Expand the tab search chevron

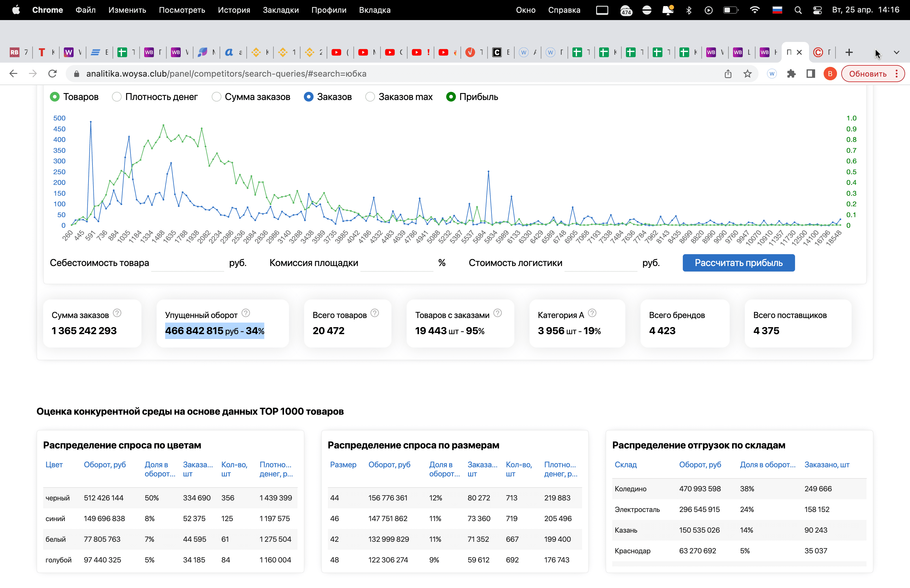coord(896,52)
